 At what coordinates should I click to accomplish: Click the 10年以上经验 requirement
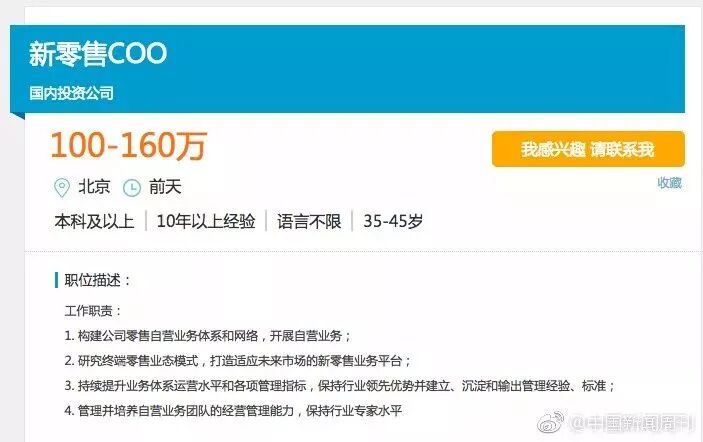point(206,221)
